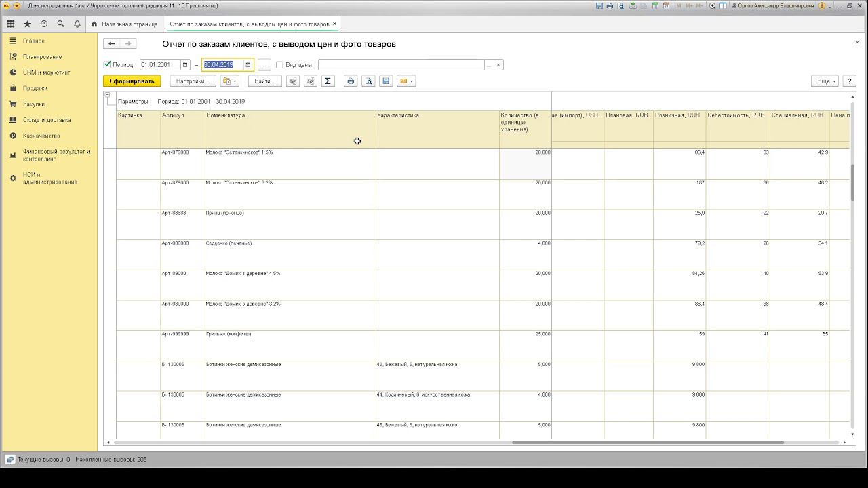This screenshot has width=868, height=488.
Task: Close the Отчет по заказам клиентов tab
Action: click(334, 24)
